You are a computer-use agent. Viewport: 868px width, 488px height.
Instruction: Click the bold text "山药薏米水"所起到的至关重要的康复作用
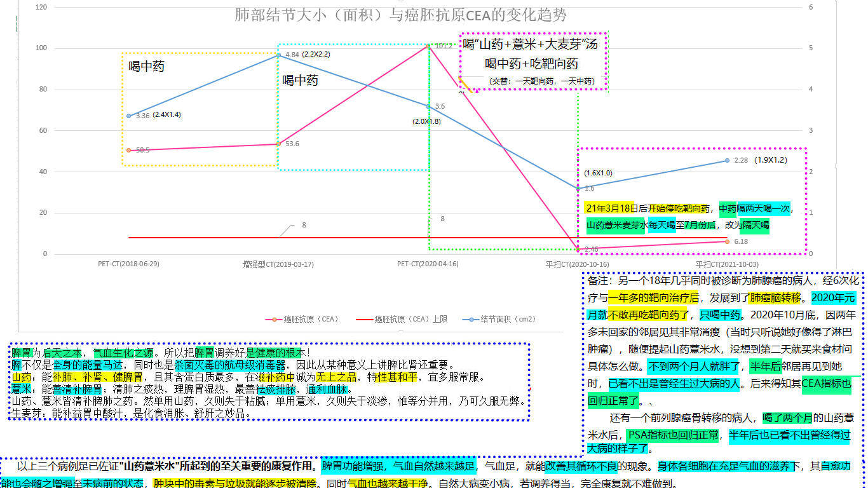[x=217, y=466]
